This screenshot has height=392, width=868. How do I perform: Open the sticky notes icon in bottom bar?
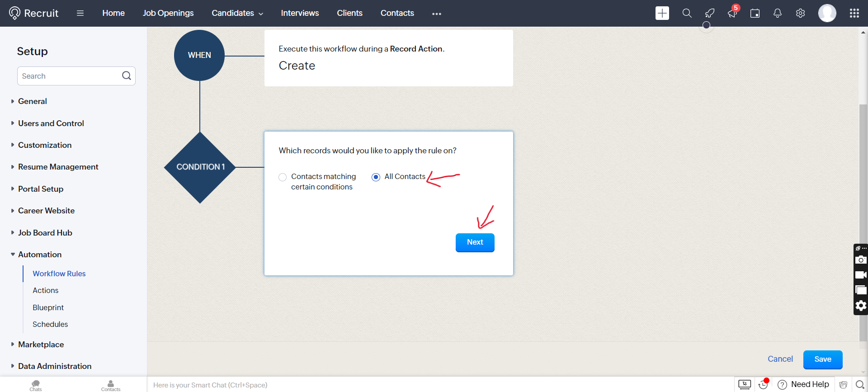click(843, 385)
